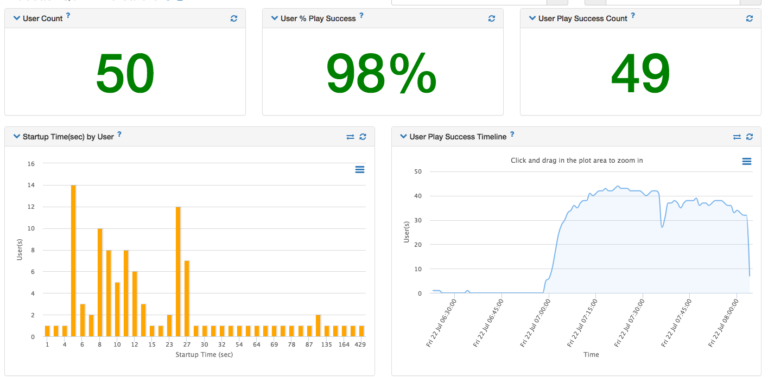Image resolution: width=768 pixels, height=377 pixels.
Task: Collapse the User Play Success Timeline panel
Action: click(404, 137)
